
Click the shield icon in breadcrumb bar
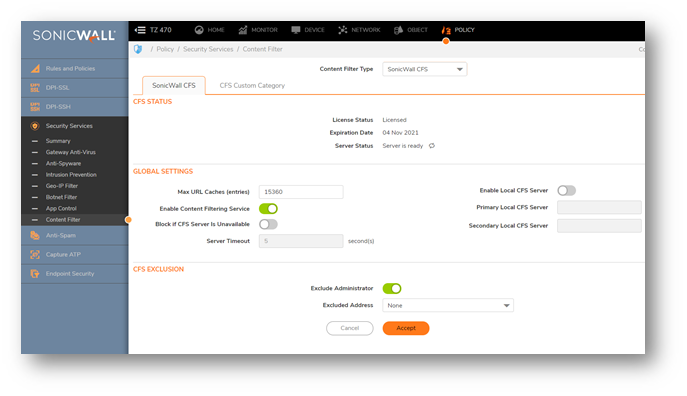coord(138,49)
